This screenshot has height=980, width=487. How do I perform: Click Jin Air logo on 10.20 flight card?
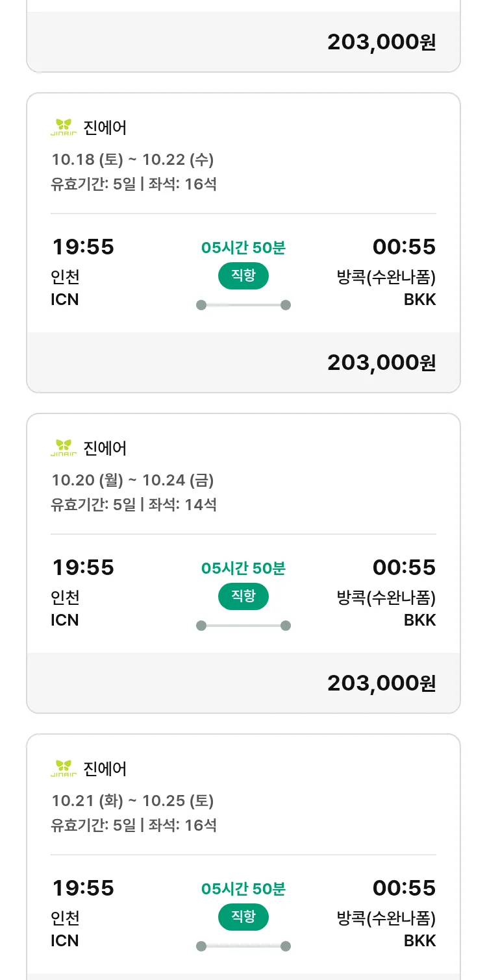64,448
